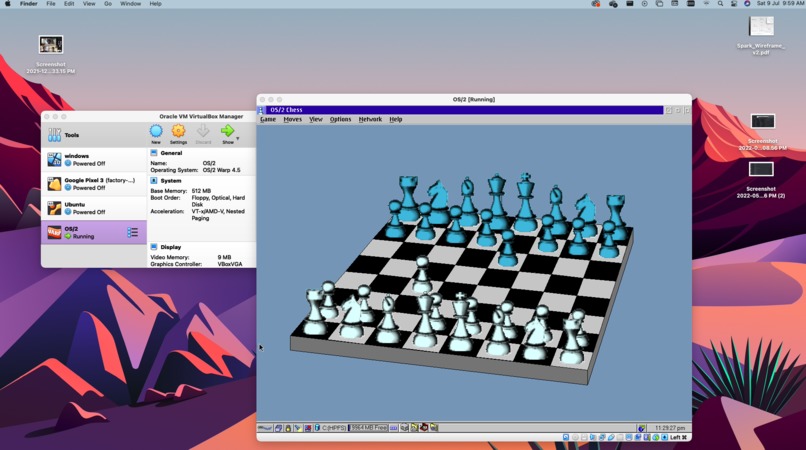Click the OS/2 Chess title bar system icon
Screen dimensions: 806x450
(261, 110)
